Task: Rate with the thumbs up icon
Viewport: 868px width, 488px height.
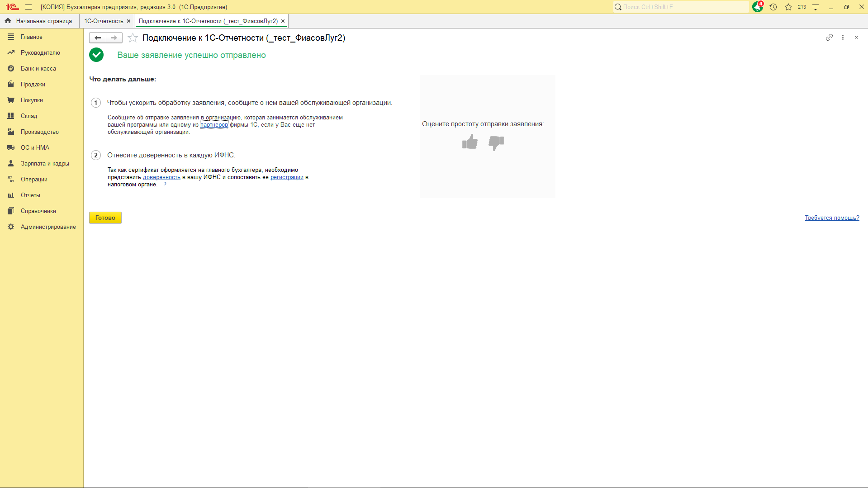Action: tap(470, 142)
